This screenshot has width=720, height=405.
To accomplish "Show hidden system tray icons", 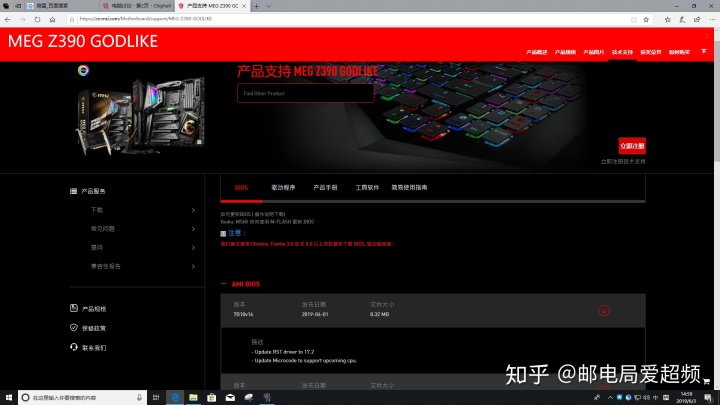I will click(x=610, y=398).
